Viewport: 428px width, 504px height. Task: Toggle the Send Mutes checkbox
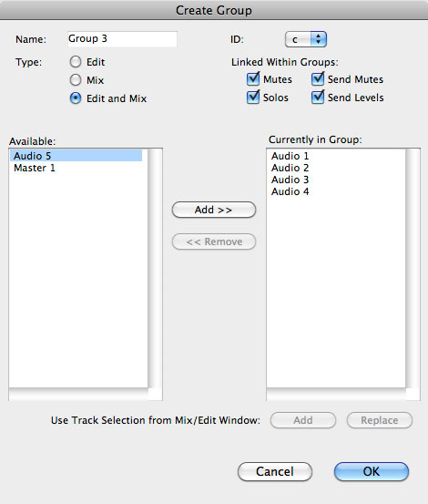tap(318, 79)
